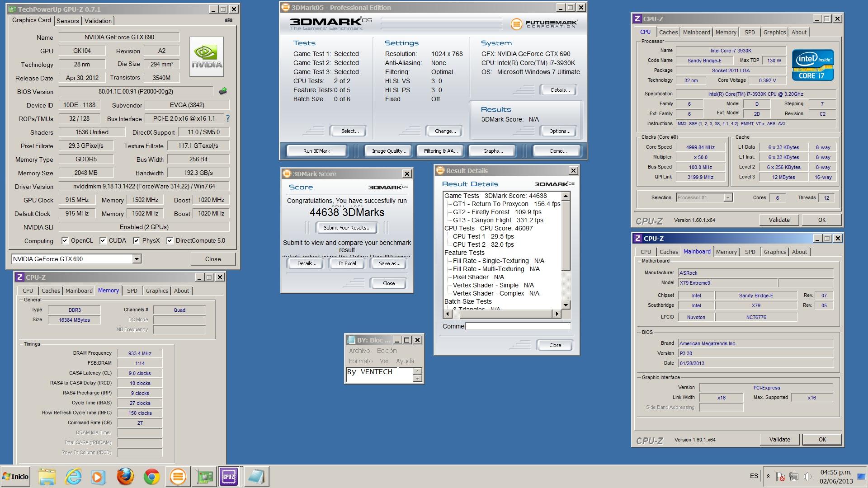Click the Result Details scroll down arrow
868x488 pixels.
tap(566, 305)
